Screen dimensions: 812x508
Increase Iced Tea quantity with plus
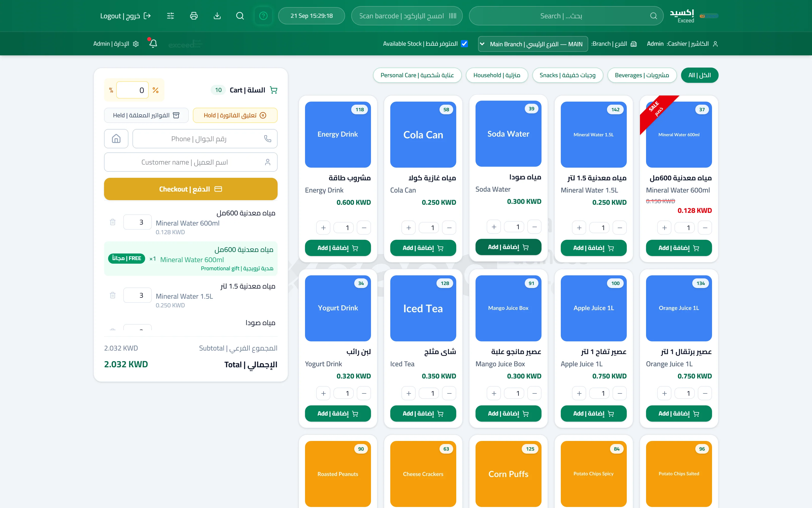tap(409, 393)
